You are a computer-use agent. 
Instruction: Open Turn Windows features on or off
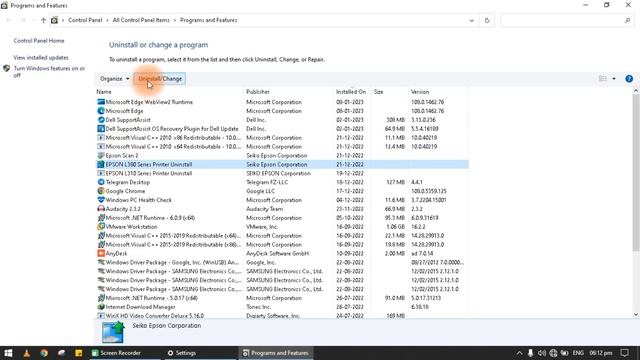[x=49, y=72]
